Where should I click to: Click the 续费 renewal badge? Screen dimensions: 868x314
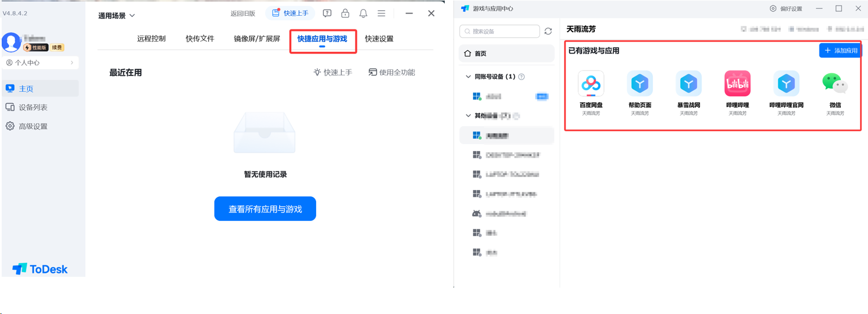57,48
